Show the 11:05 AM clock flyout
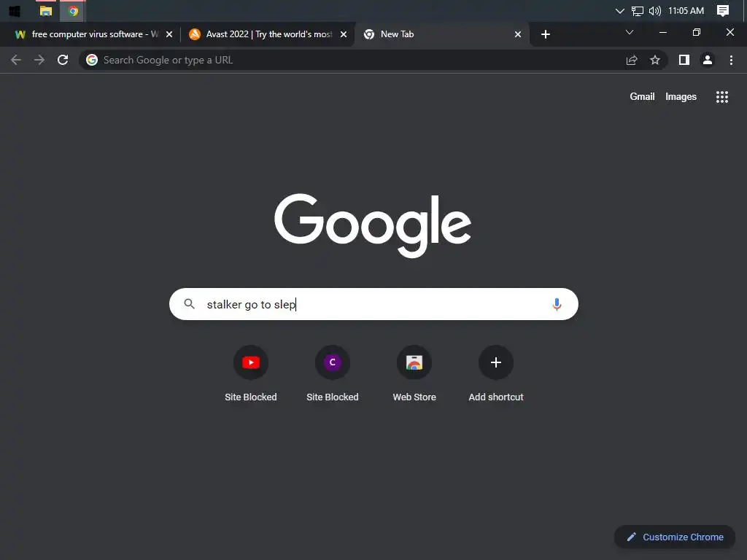Viewport: 747px width, 560px height. 686,10
